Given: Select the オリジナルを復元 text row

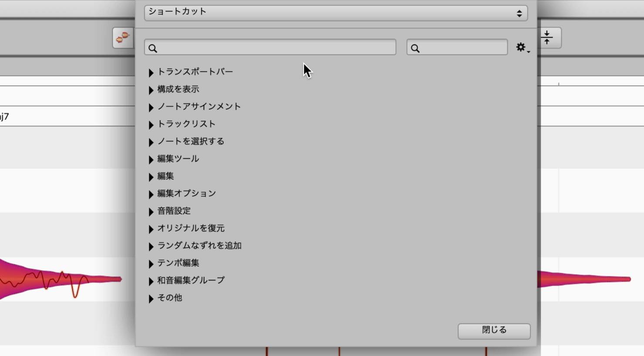Looking at the screenshot, I should pos(191,228).
